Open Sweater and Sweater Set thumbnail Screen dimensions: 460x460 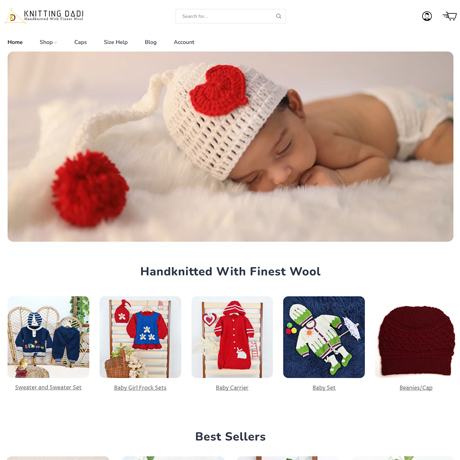pos(48,337)
